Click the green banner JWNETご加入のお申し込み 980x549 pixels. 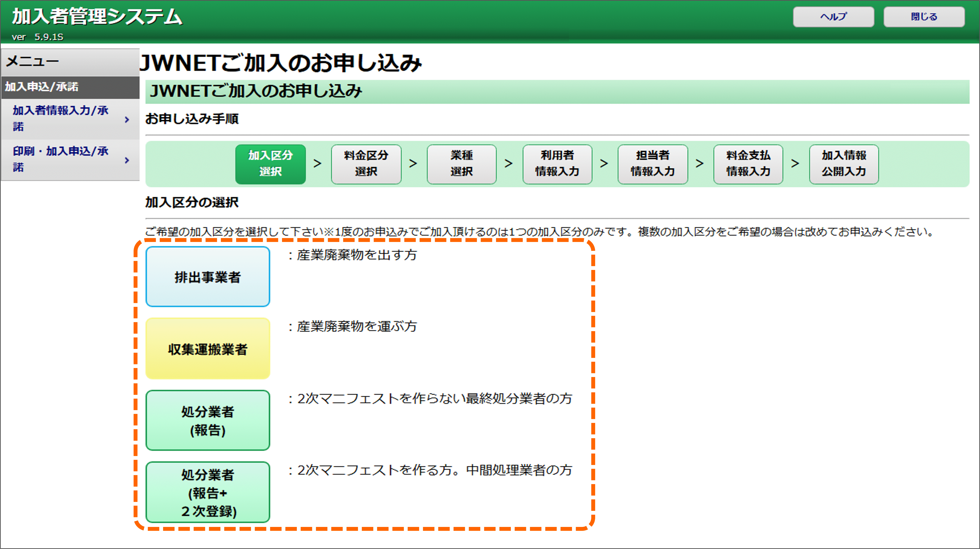point(557,92)
